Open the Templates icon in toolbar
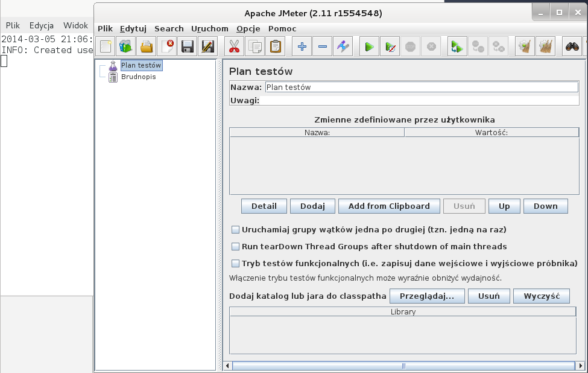Viewport: 588px width, 373px height. (x=126, y=46)
